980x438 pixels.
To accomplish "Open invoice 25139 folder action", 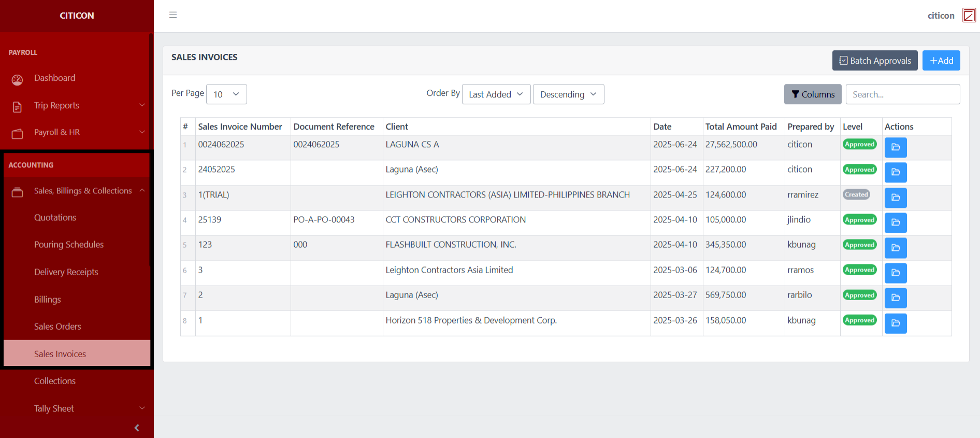I will click(896, 222).
